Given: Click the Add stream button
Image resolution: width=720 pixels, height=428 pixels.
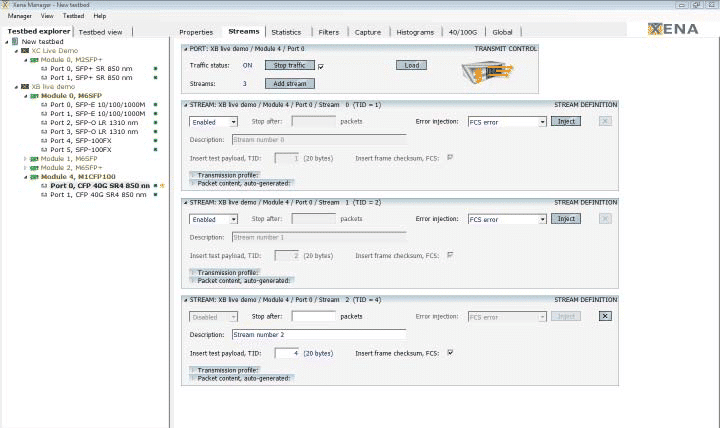Looking at the screenshot, I should click(x=290, y=84).
